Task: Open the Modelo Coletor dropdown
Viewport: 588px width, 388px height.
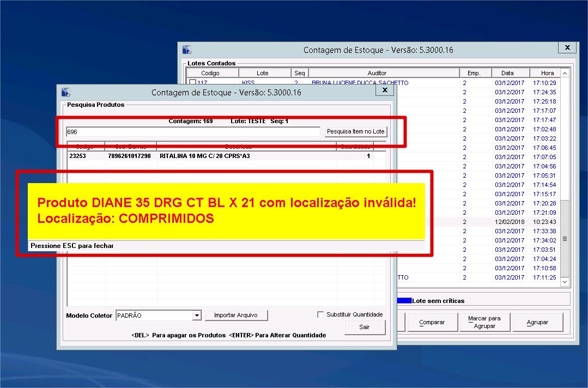Action: pos(197,316)
